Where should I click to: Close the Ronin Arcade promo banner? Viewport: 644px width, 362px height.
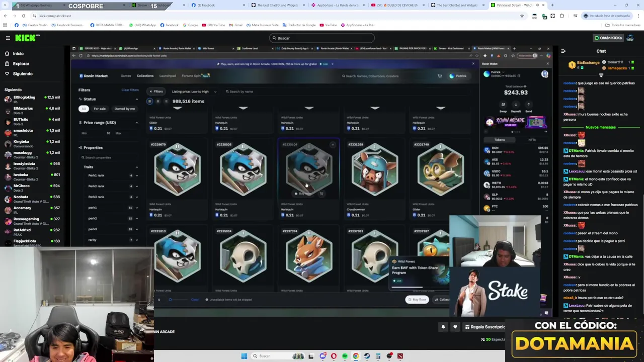click(x=473, y=64)
